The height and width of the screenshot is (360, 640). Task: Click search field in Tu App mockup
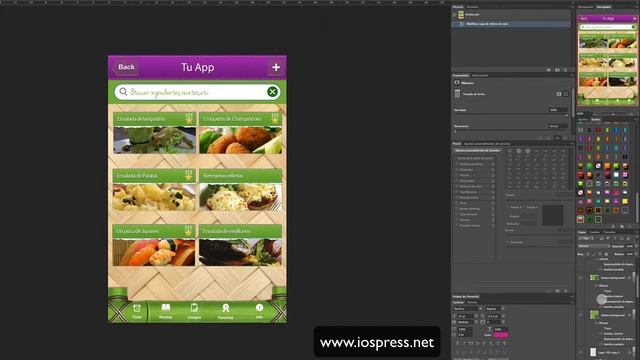coord(198,92)
